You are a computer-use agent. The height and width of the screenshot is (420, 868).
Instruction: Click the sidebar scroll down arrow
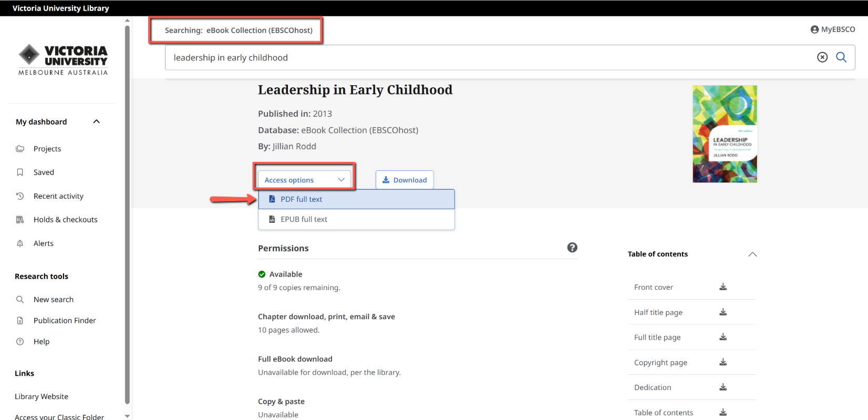127,416
